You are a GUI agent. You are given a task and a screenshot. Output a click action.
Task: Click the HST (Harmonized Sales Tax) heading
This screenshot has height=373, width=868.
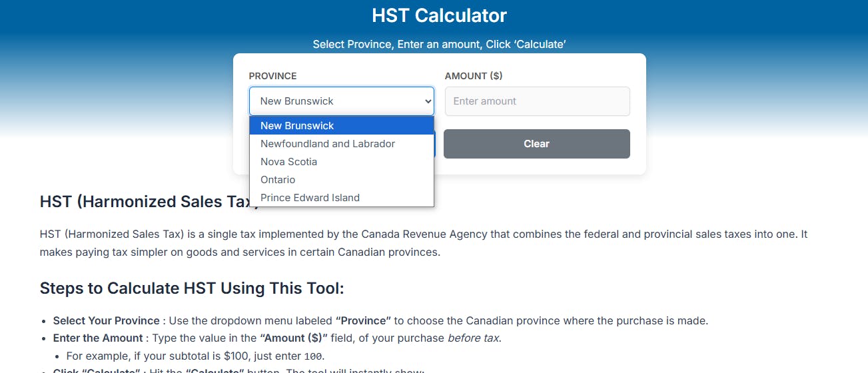pos(149,202)
